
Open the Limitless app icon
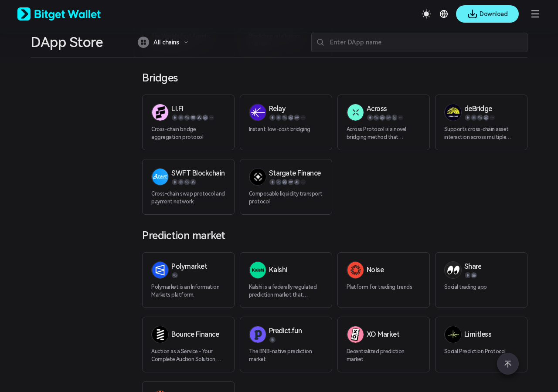[x=453, y=335]
